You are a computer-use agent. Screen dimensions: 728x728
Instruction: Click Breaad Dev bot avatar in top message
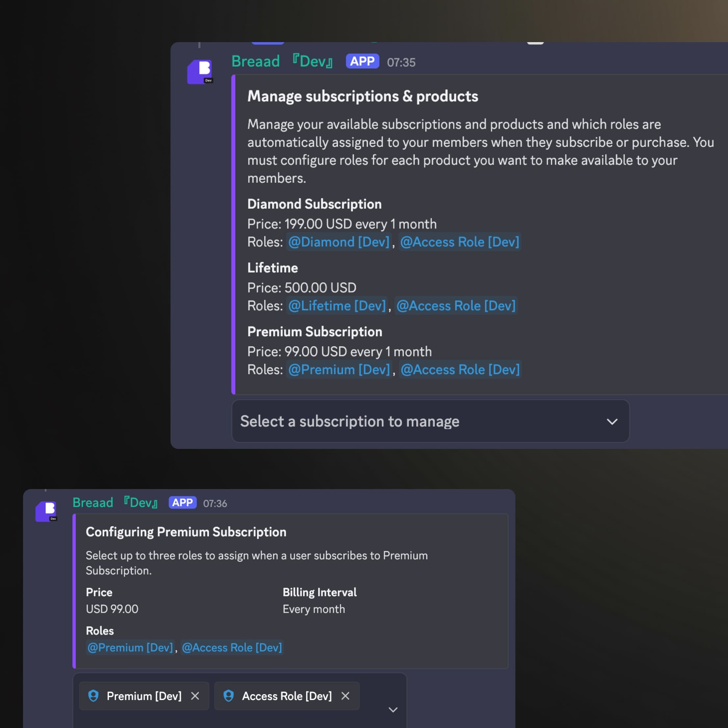coord(199,72)
